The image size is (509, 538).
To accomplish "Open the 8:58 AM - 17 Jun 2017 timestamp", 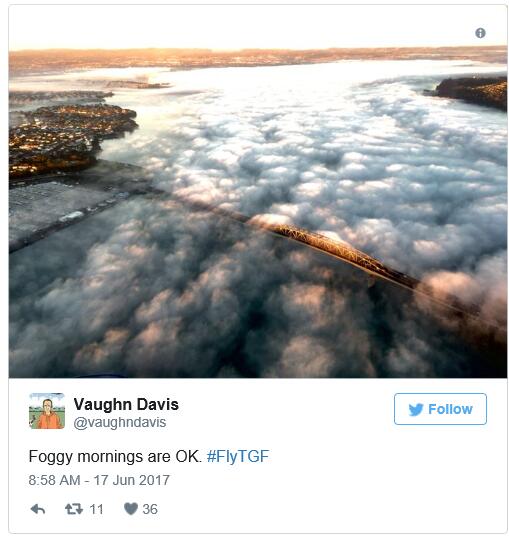I will (99, 480).
